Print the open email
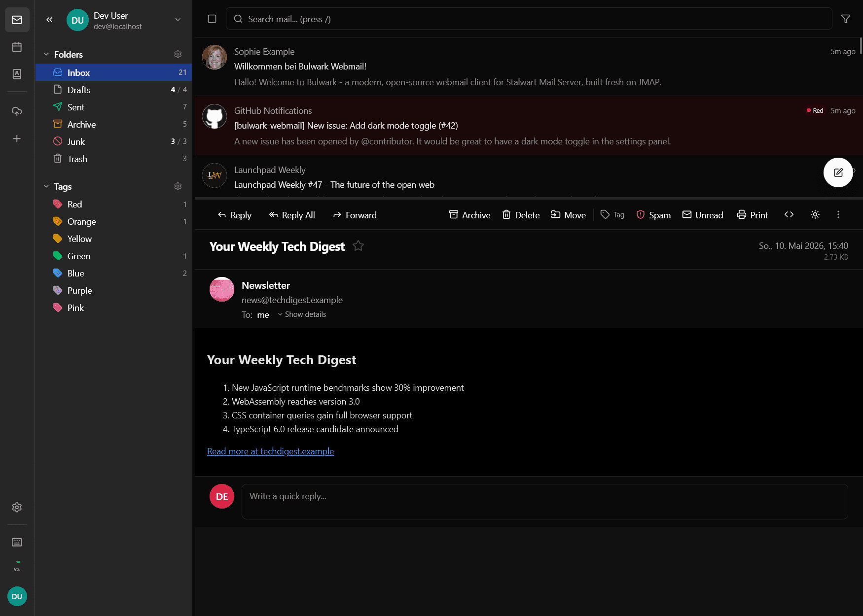 [753, 215]
